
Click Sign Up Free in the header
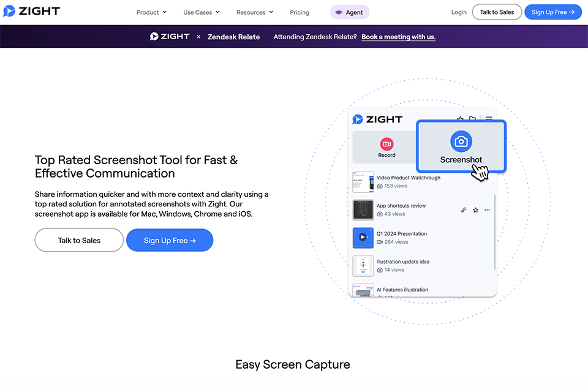coord(553,12)
